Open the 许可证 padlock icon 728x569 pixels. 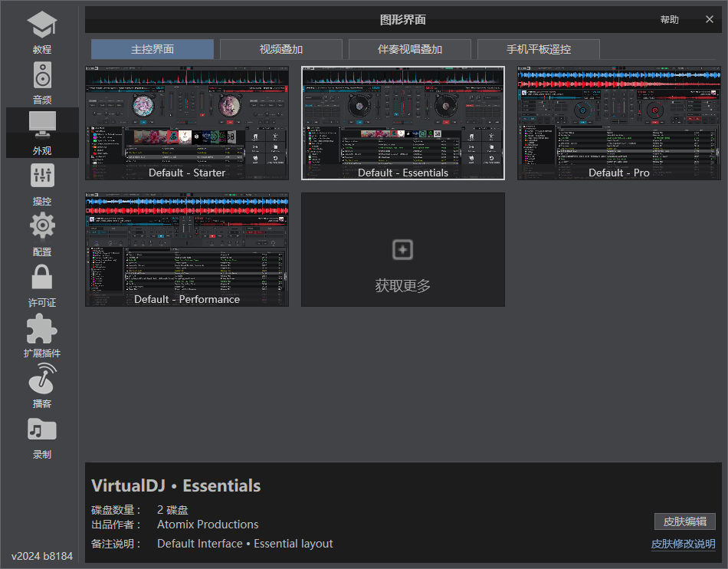[x=42, y=277]
